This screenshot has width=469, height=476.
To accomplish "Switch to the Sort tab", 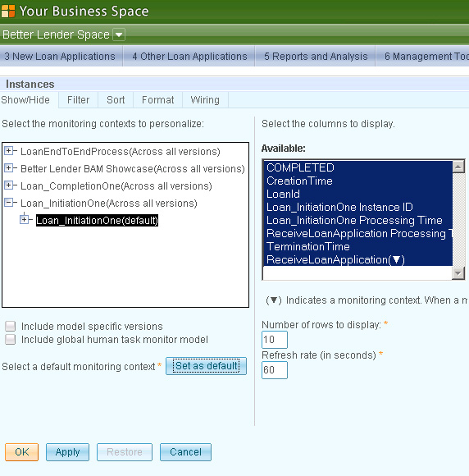I will point(116,100).
